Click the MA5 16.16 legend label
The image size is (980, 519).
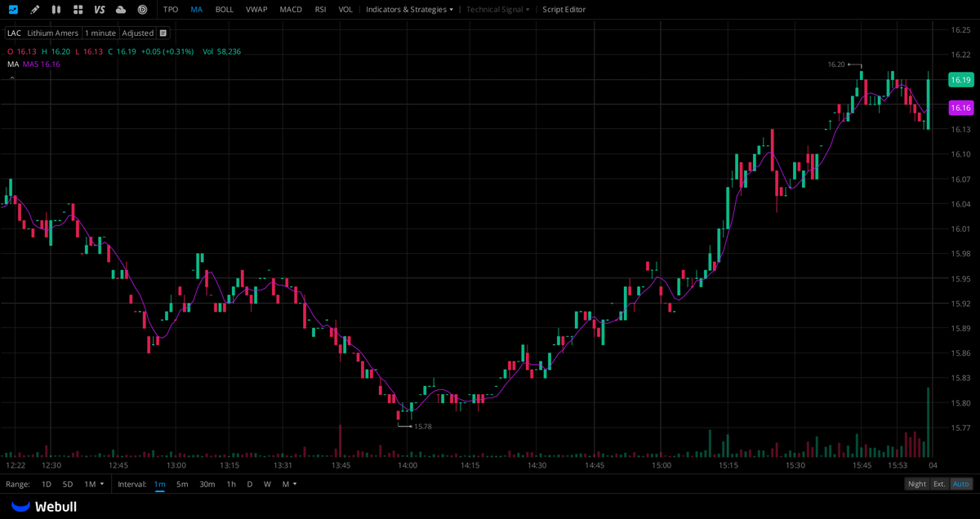tap(42, 64)
